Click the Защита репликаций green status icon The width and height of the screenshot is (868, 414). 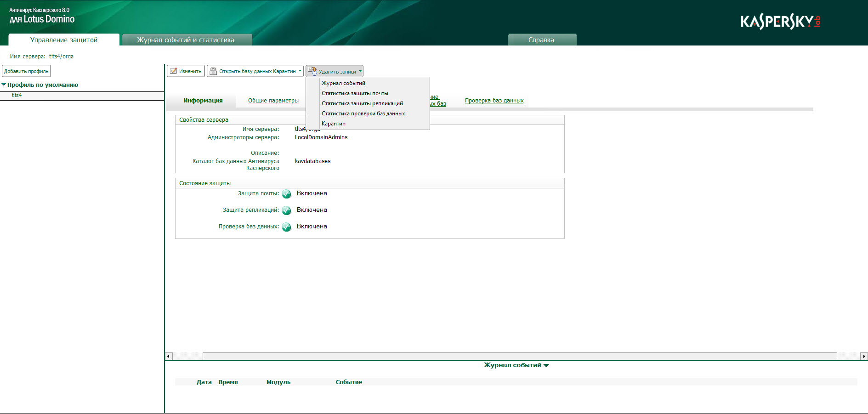pos(286,210)
